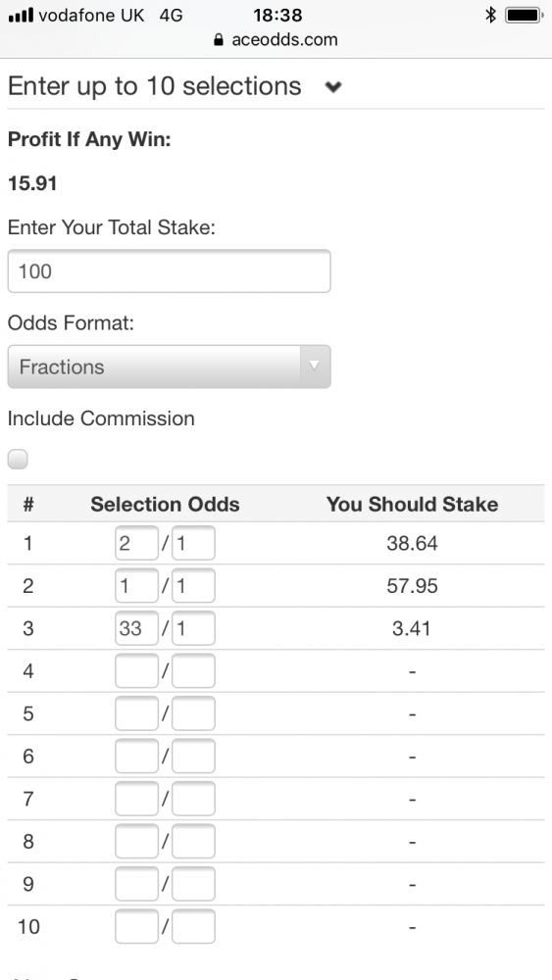552x980 pixels.
Task: Click the selection 3 numerator showing 33
Action: point(136,628)
